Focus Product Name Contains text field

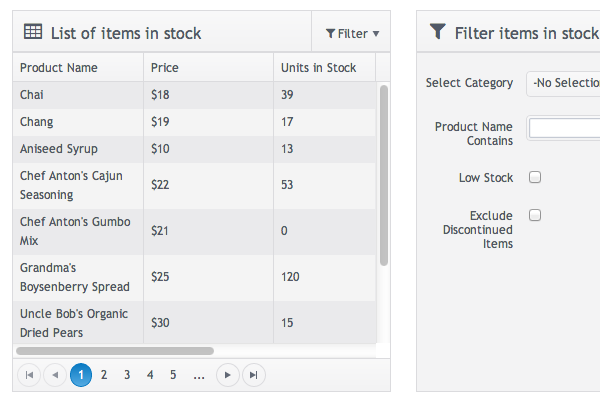click(x=564, y=127)
